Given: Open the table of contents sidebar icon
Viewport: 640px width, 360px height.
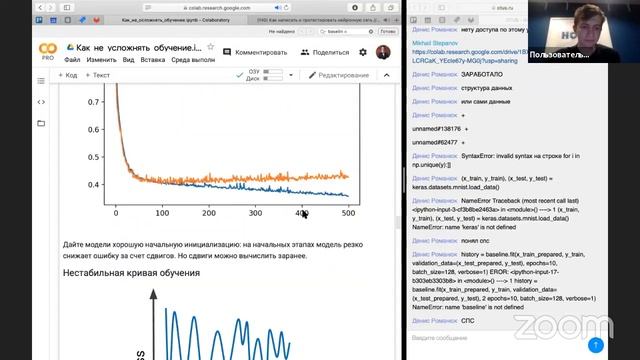Looking at the screenshot, I should click(x=41, y=81).
